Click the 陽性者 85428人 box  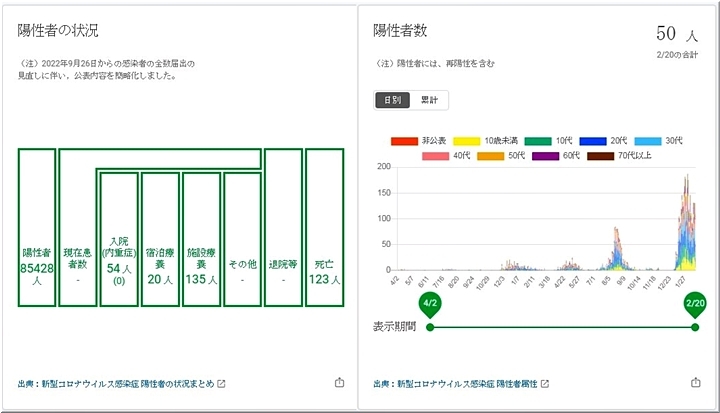36,228
